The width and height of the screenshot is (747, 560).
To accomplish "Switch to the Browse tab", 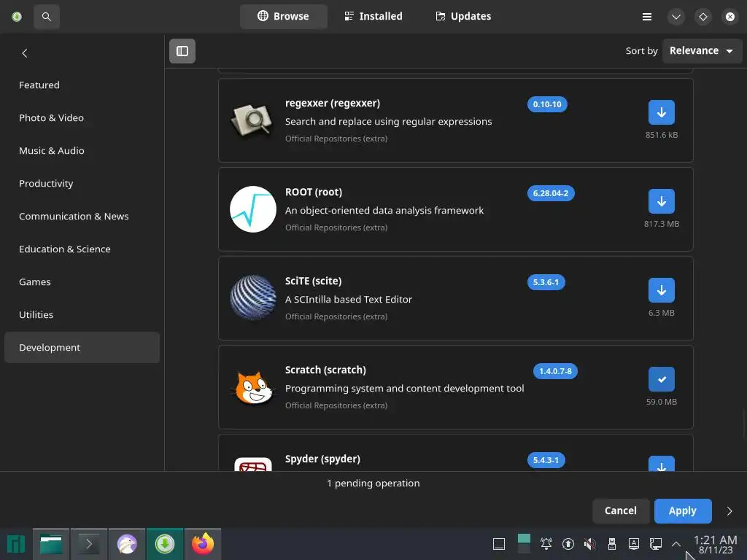I will 284,17.
